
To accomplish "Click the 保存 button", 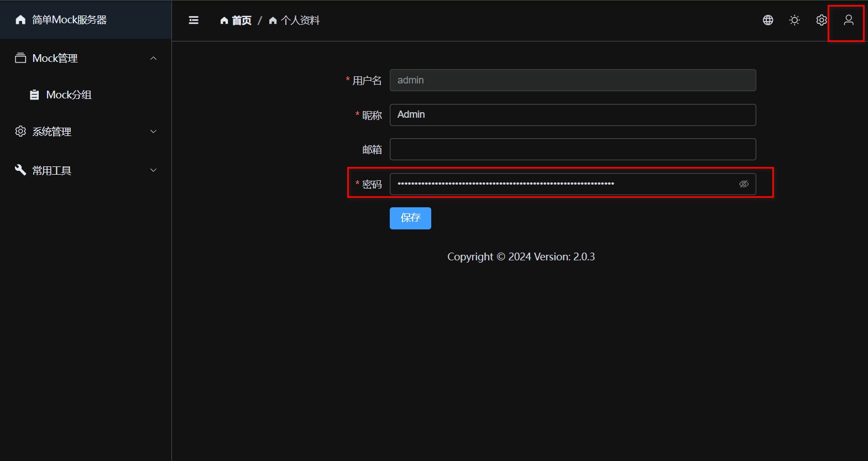I will 410,218.
